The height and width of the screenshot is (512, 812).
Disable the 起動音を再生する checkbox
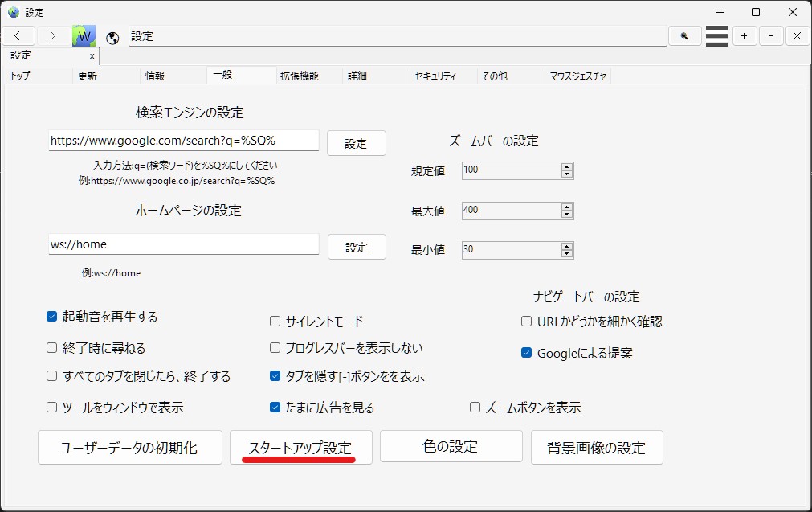coord(51,317)
